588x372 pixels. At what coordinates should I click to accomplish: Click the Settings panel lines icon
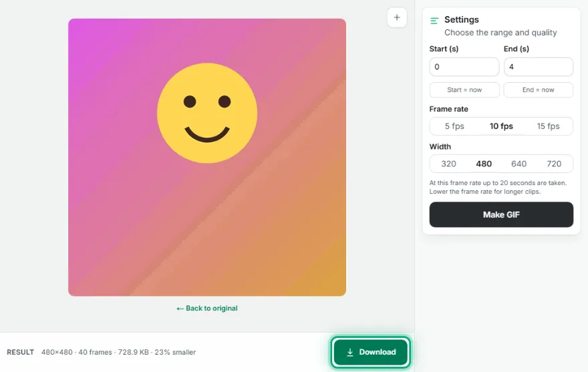(x=434, y=21)
